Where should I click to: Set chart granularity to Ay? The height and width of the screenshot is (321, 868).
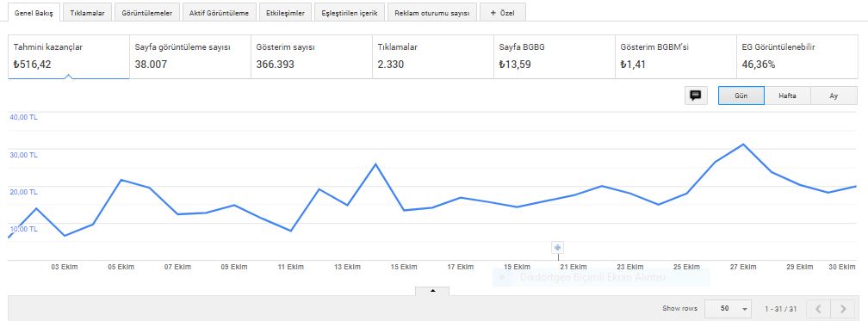[834, 96]
